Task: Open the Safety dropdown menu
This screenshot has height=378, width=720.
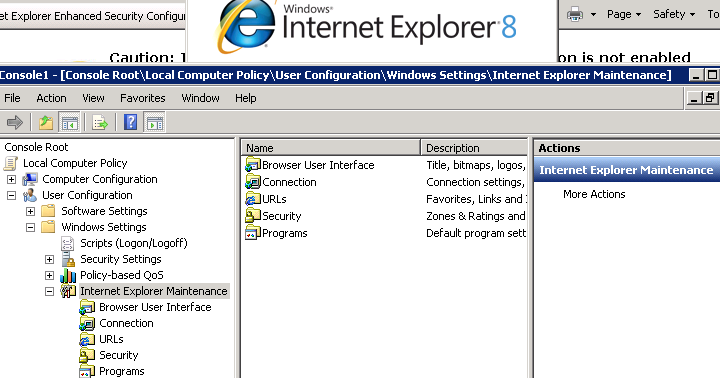Action: click(674, 14)
